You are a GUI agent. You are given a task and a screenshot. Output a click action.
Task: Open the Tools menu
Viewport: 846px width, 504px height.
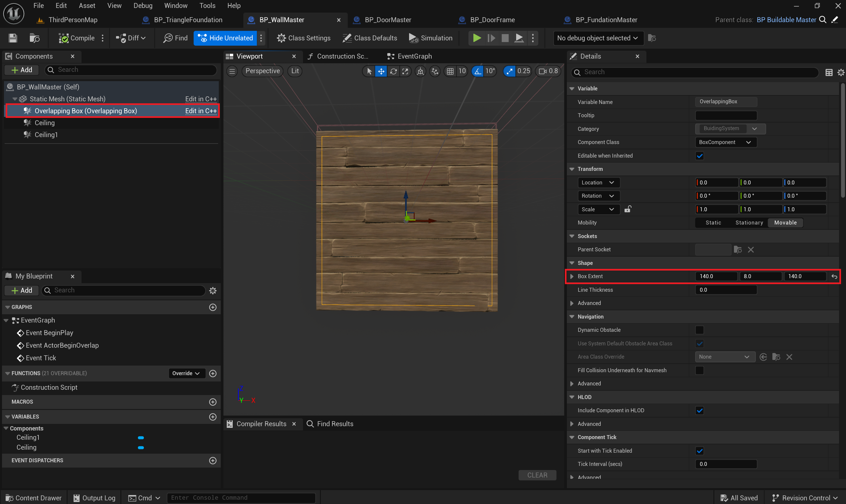tap(207, 5)
